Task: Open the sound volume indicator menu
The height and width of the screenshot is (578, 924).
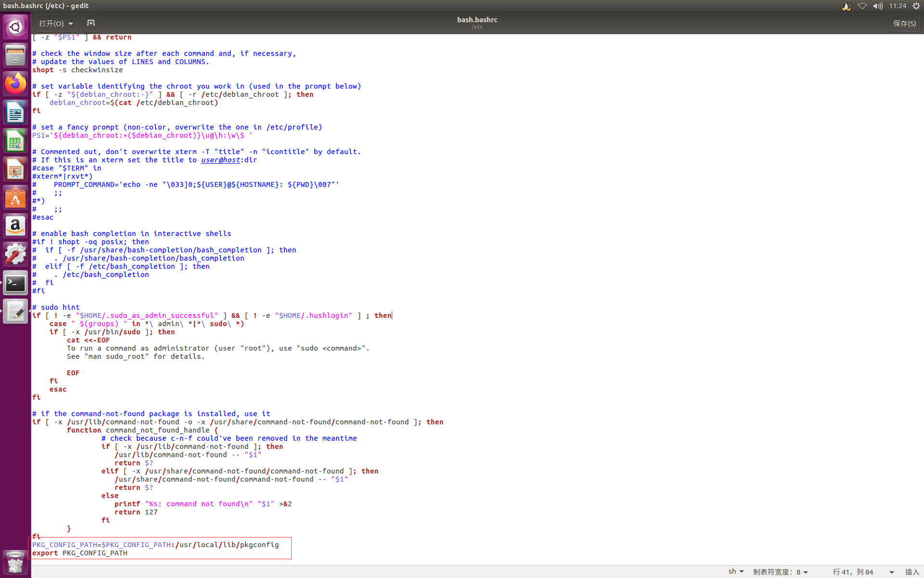Action: (878, 6)
